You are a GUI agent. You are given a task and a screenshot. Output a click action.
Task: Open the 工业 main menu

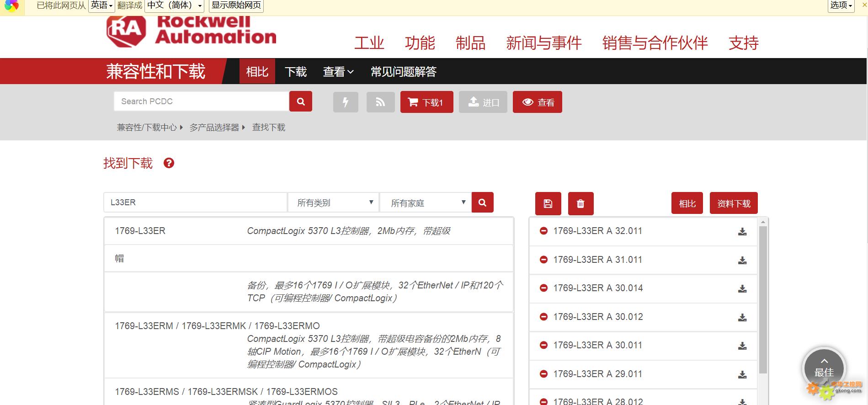369,43
